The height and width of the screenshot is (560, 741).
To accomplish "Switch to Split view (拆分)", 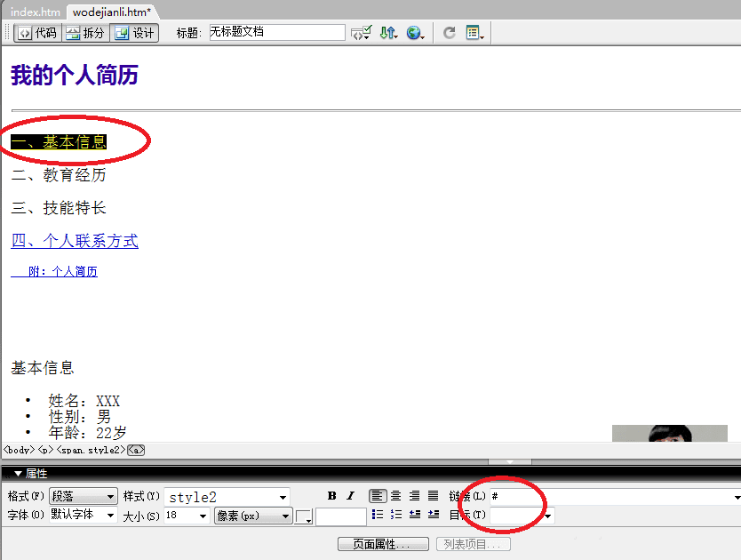I will click(85, 33).
